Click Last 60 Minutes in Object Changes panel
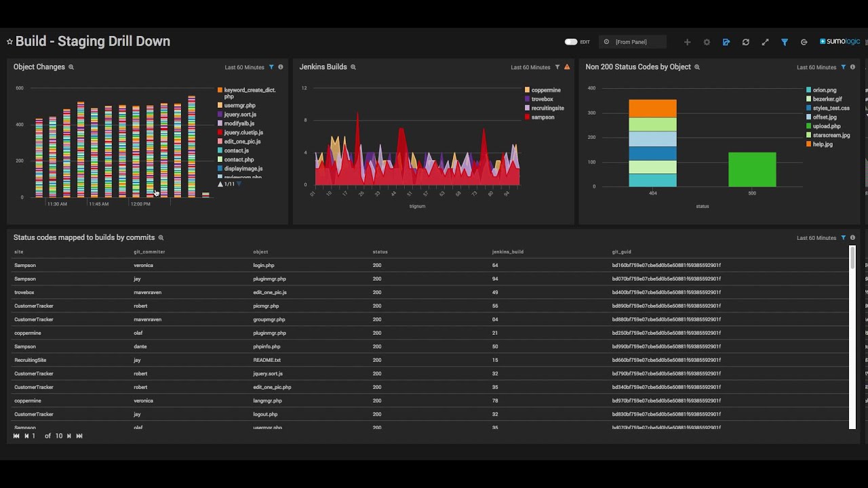This screenshot has width=868, height=488. pos(245,68)
